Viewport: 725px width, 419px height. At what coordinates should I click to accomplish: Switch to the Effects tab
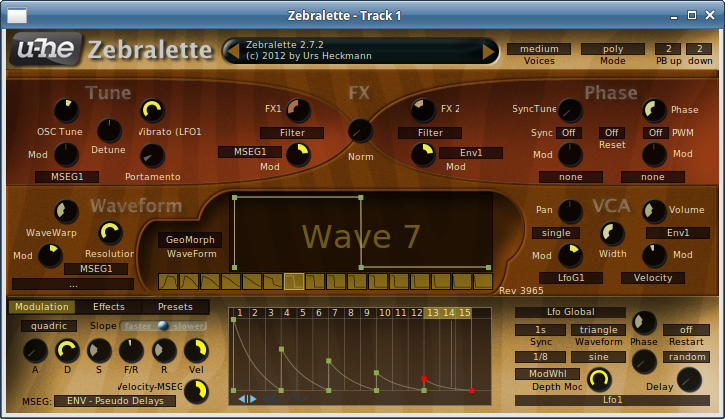click(x=109, y=307)
